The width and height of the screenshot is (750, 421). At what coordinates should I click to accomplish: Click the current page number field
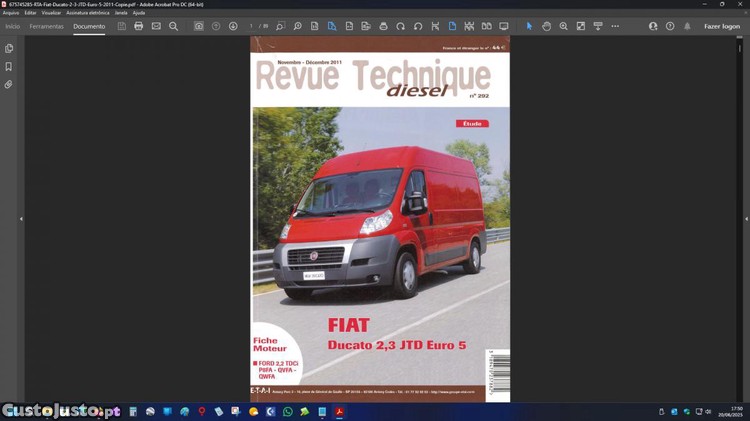pyautogui.click(x=252, y=26)
